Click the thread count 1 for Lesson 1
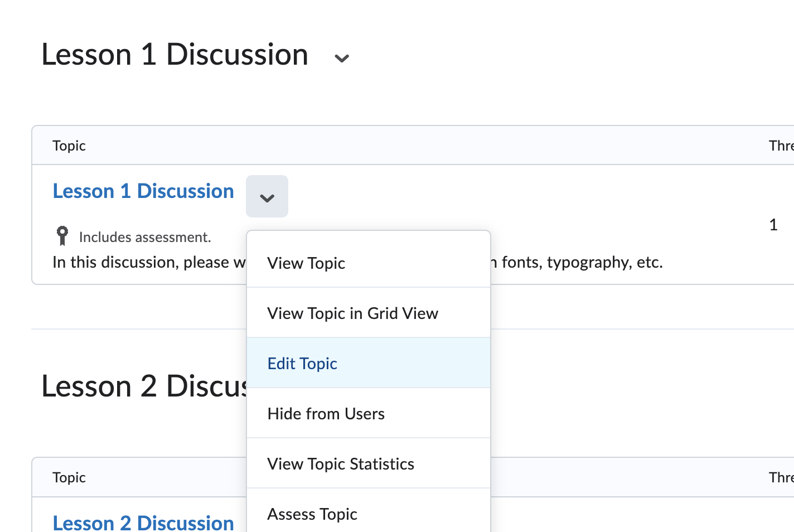The height and width of the screenshot is (532, 794). [773, 225]
